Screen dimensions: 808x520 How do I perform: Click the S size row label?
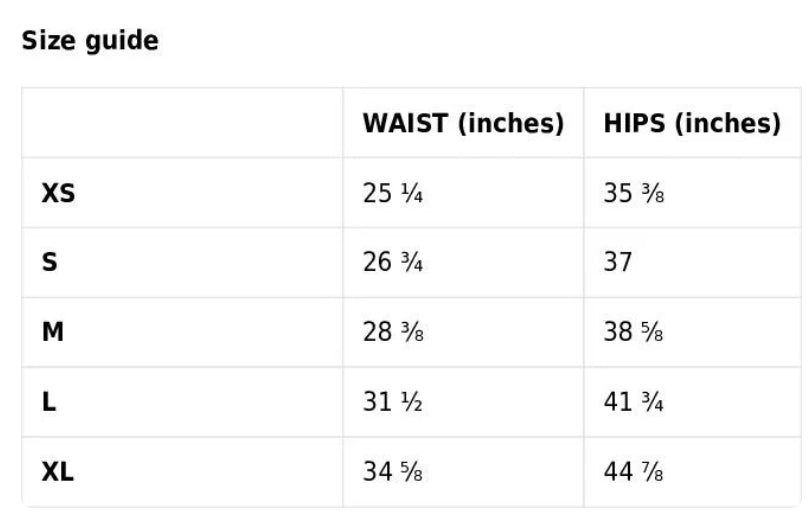49,262
